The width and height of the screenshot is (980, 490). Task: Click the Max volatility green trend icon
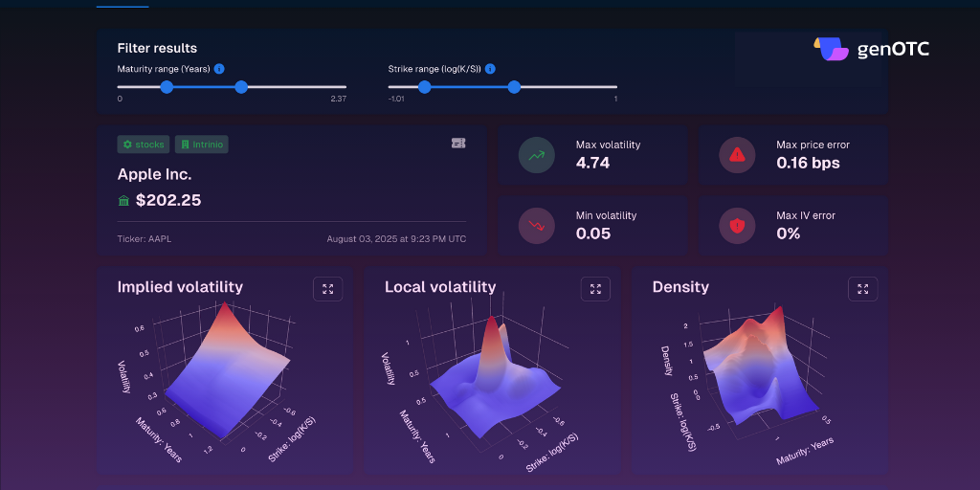[x=536, y=155]
